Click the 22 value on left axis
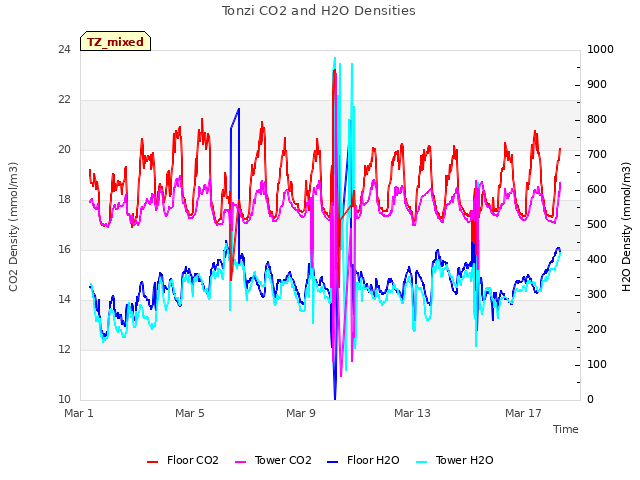The height and width of the screenshot is (480, 640). pyautogui.click(x=64, y=100)
